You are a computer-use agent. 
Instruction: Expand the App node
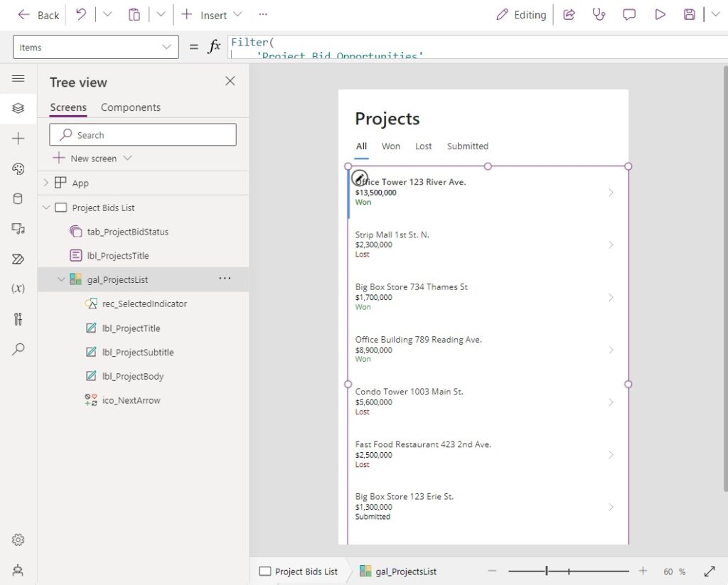45,183
